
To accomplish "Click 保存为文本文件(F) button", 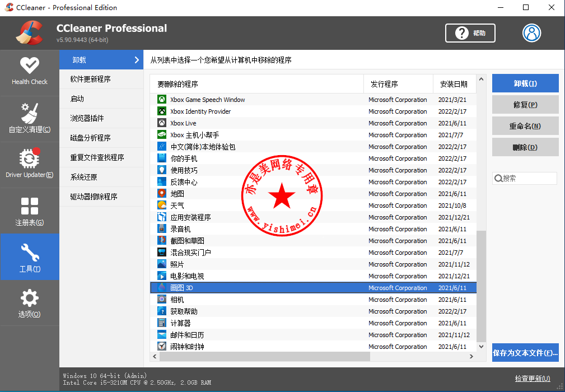I will click(x=525, y=353).
